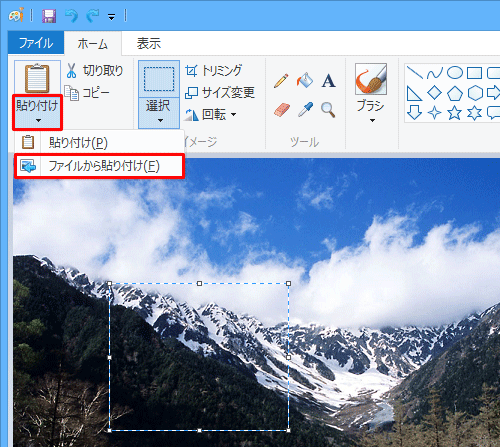Choose ファイルから貼り付け(F) menu item
The width and height of the screenshot is (500, 447).
(99, 166)
